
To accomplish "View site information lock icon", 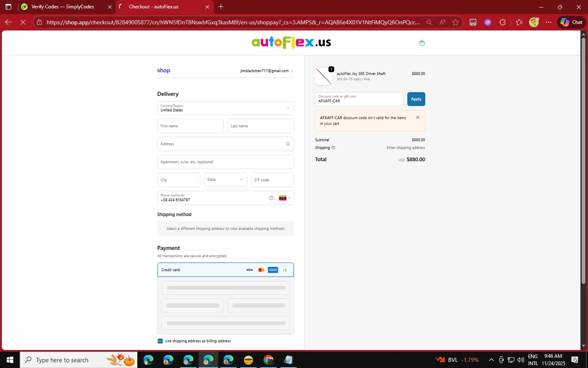I will pos(39,22).
